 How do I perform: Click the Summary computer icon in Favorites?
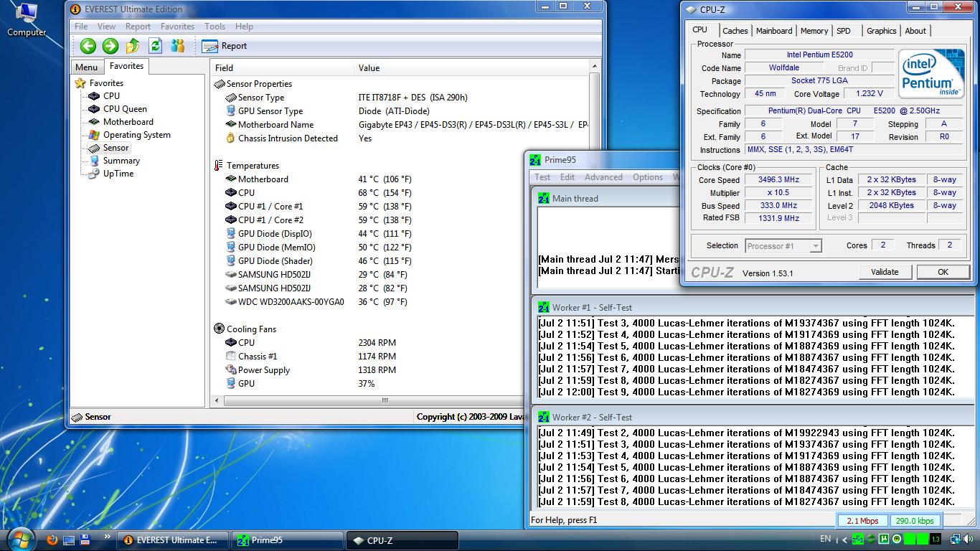click(94, 161)
